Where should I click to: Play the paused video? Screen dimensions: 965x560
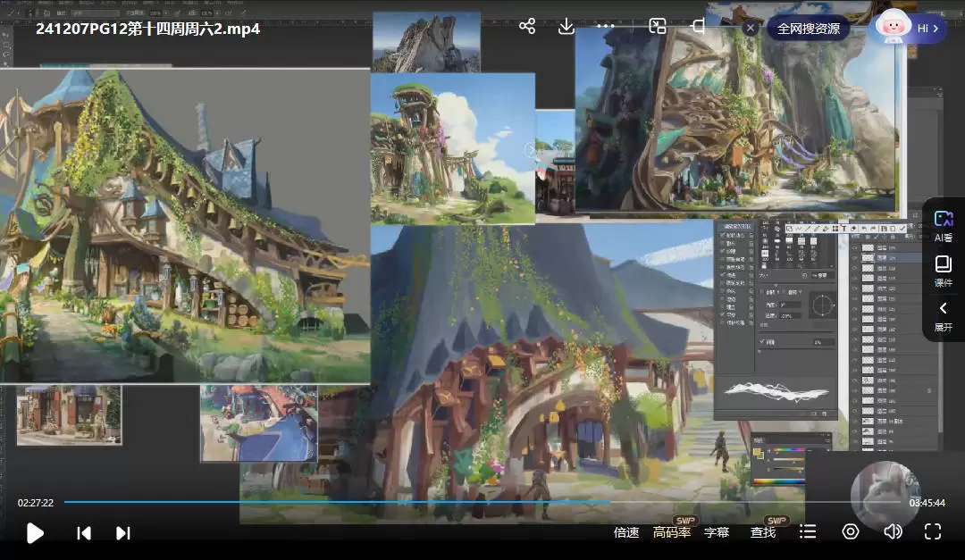pos(35,533)
